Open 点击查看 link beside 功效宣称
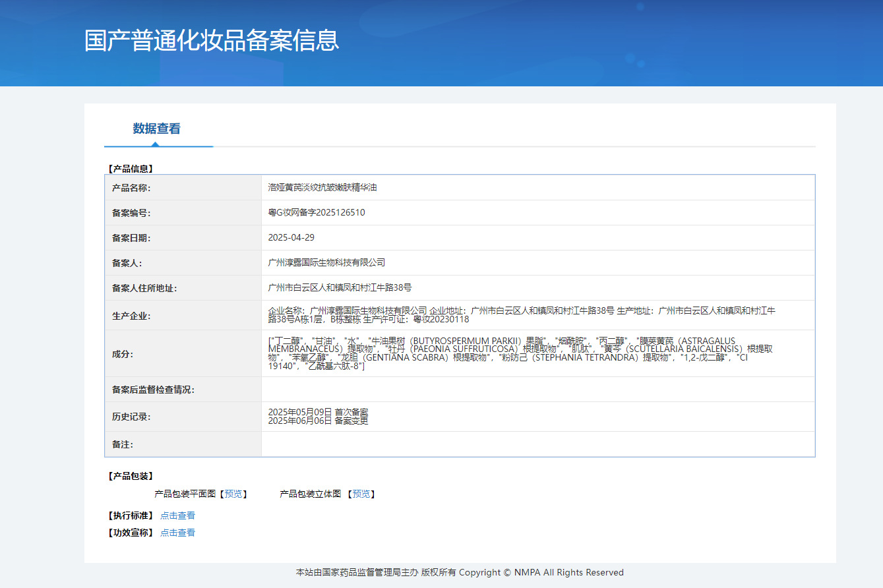 pyautogui.click(x=177, y=533)
